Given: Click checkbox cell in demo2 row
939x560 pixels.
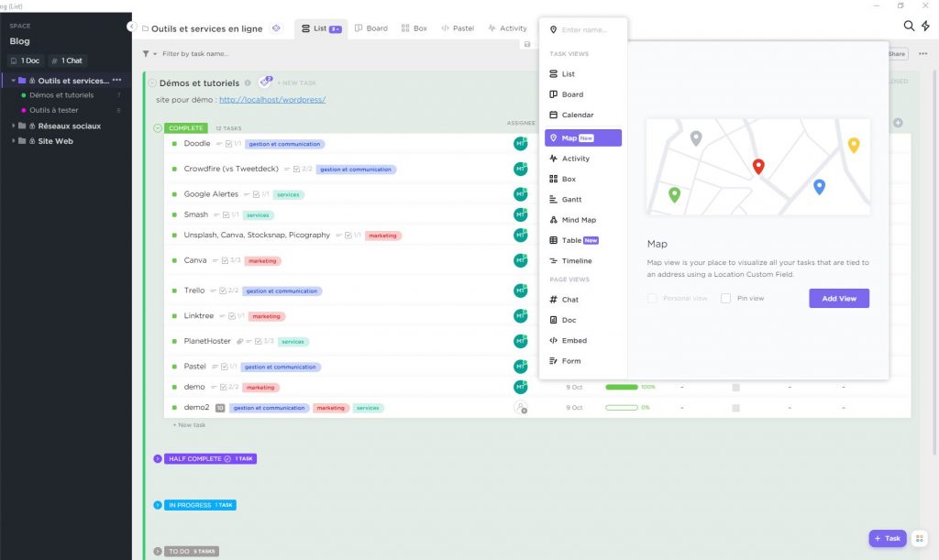Looking at the screenshot, I should point(736,408).
